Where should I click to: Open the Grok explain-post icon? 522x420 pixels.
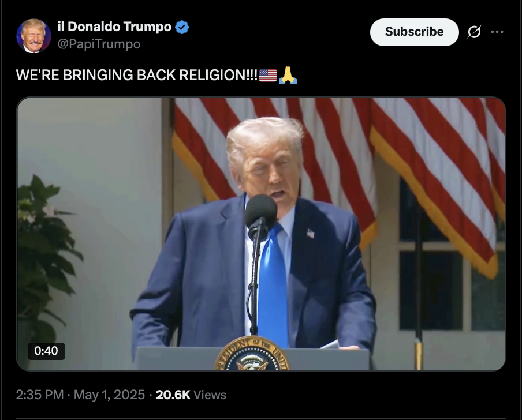coord(474,32)
